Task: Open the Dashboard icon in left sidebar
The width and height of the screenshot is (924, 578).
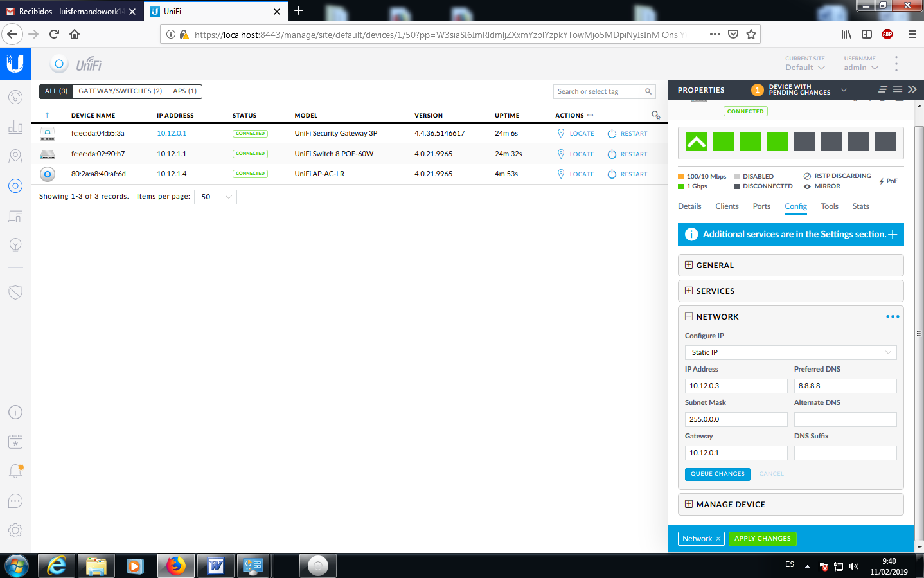Action: [15, 97]
